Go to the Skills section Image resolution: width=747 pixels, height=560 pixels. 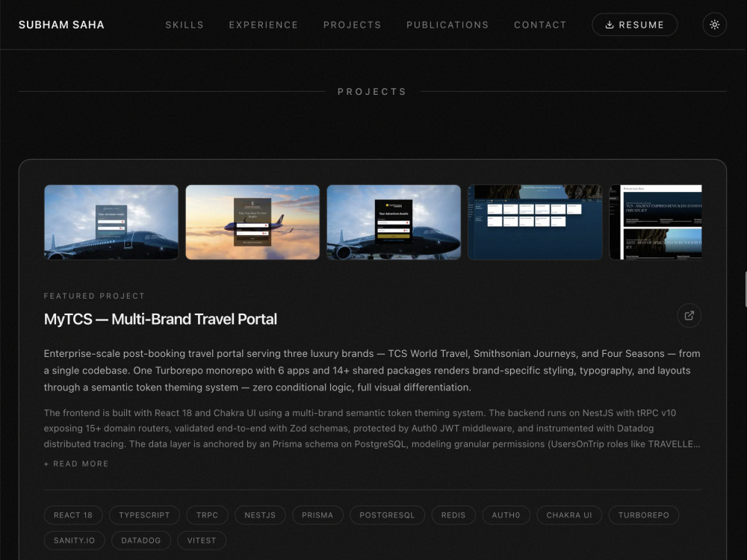tap(185, 25)
